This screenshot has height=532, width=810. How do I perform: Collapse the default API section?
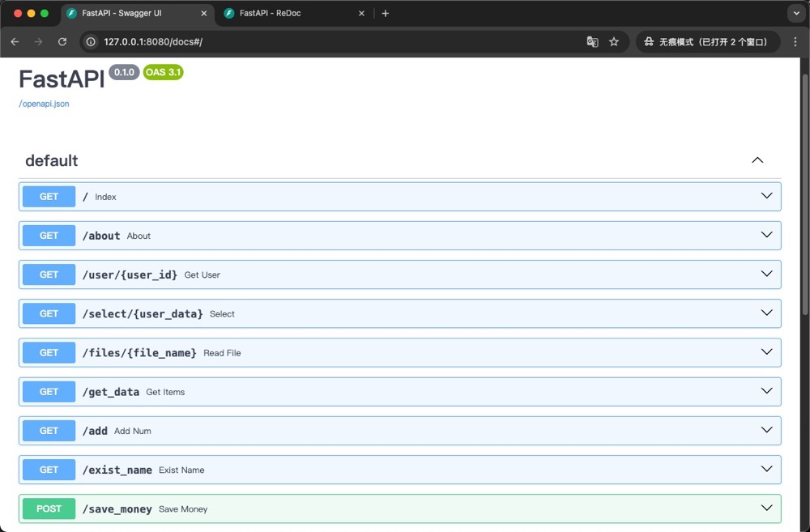pyautogui.click(x=757, y=160)
